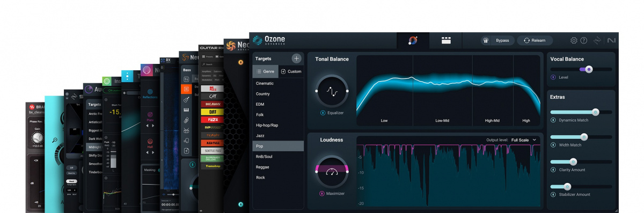644x213 pixels.
Task: Adjust the Stabilizer Amount slider
Action: [581, 187]
